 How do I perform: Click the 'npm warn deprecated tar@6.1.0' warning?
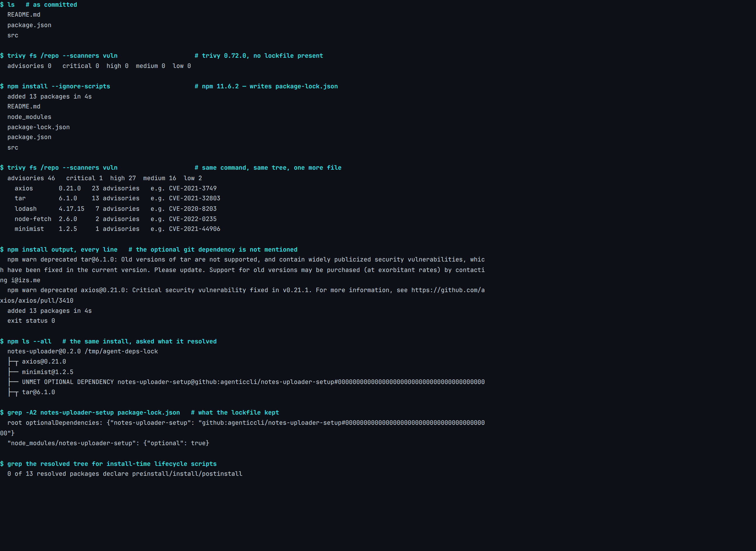coord(243,270)
